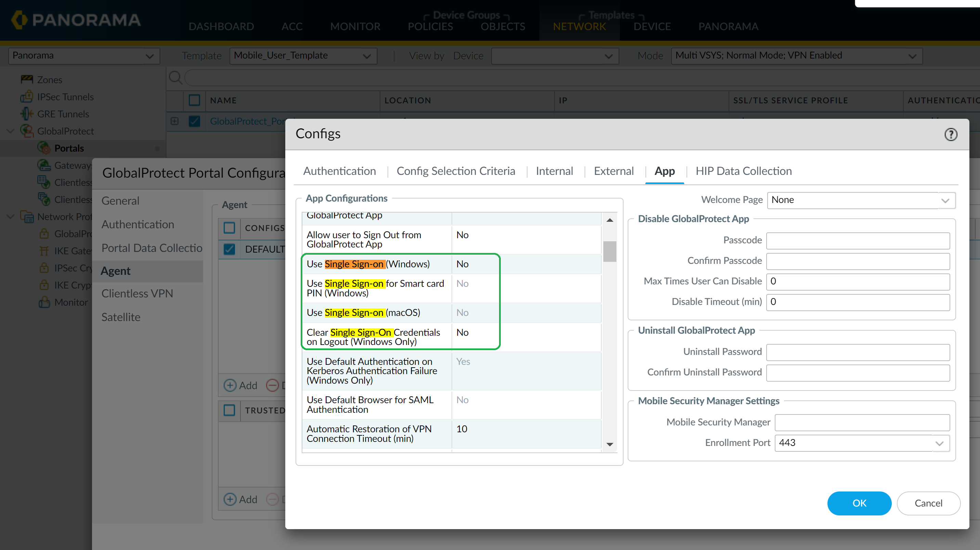Open the Mobile_User_Template dropdown

pyautogui.click(x=303, y=55)
